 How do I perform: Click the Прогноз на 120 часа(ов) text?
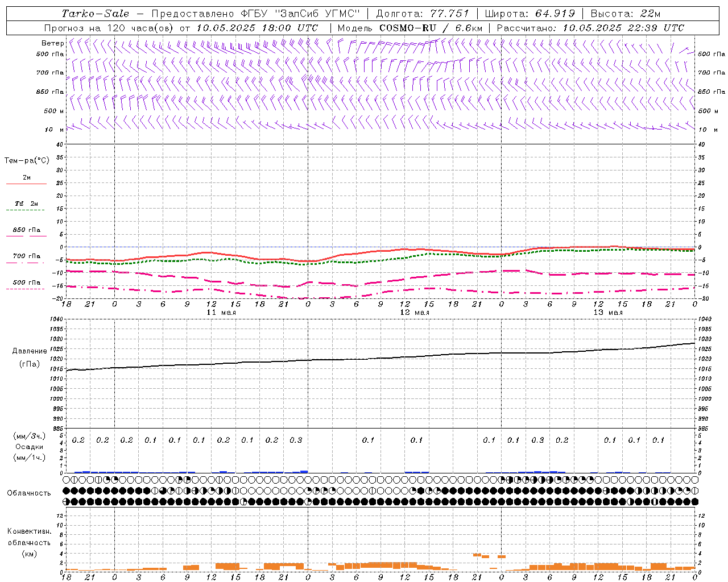110,28
